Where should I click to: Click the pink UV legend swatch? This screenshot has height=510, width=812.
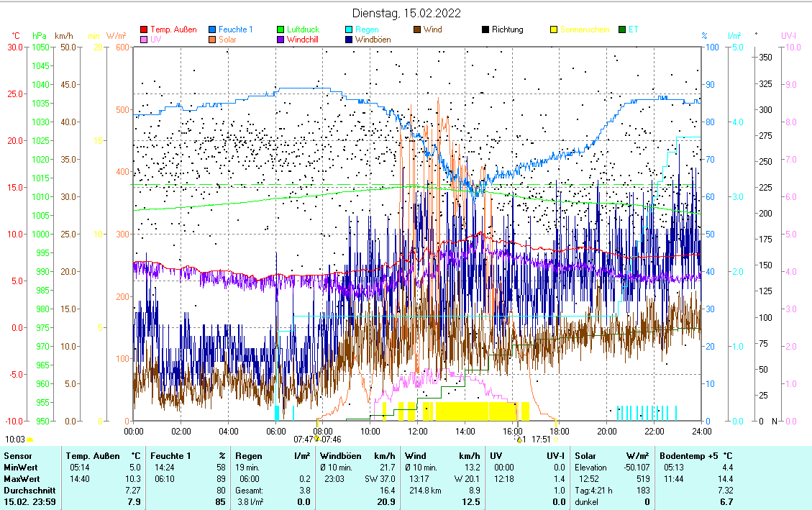tap(145, 40)
